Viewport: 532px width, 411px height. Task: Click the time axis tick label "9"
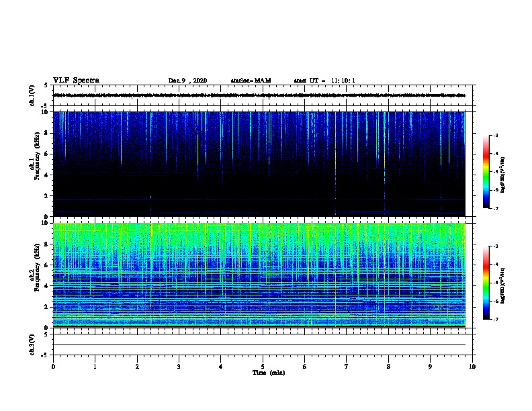click(x=430, y=367)
